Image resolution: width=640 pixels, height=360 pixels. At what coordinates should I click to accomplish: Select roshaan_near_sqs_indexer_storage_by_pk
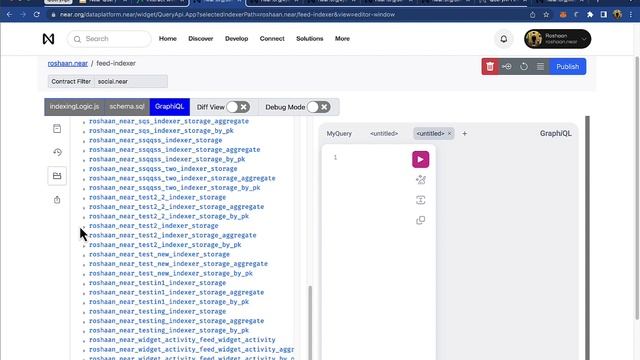pos(161,131)
